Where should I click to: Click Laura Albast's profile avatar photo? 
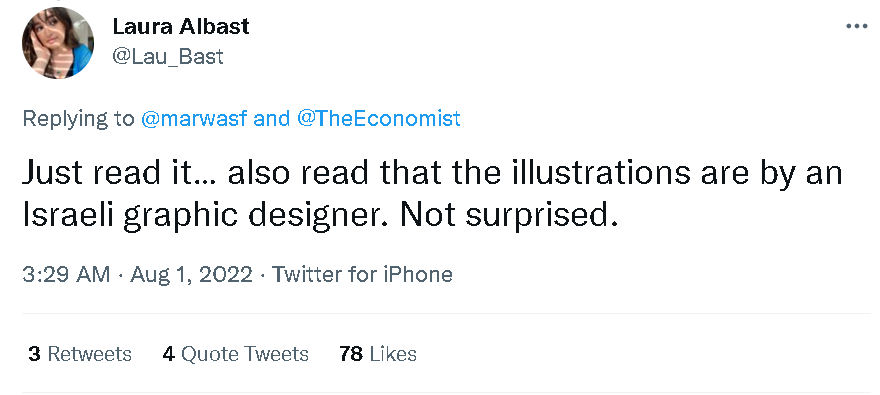coord(58,43)
